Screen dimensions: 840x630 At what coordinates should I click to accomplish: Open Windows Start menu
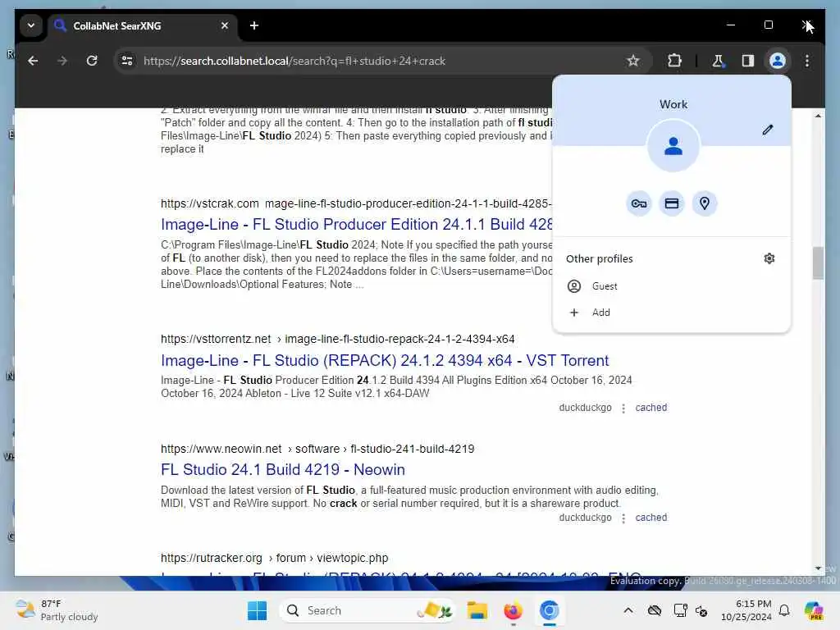pos(257,610)
